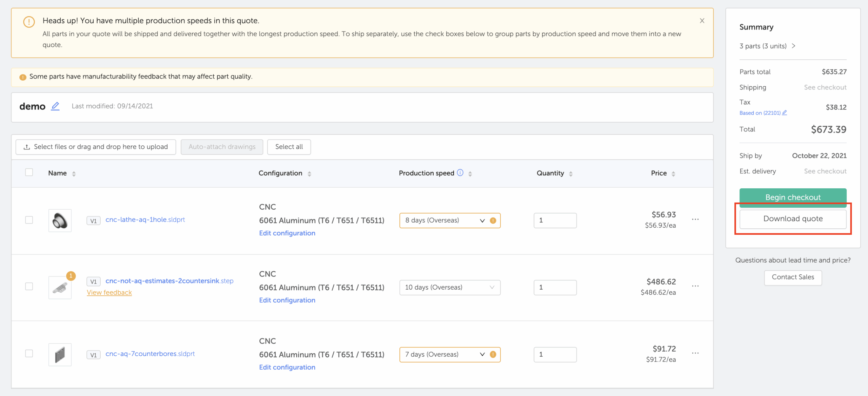The image size is (868, 396).
Task: Sort table by Price column arrows
Action: 673,174
